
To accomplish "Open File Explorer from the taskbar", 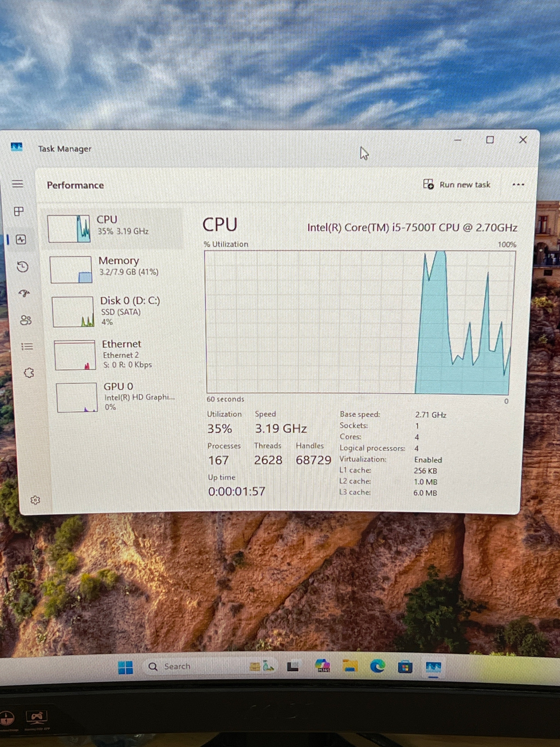I will tap(350, 666).
